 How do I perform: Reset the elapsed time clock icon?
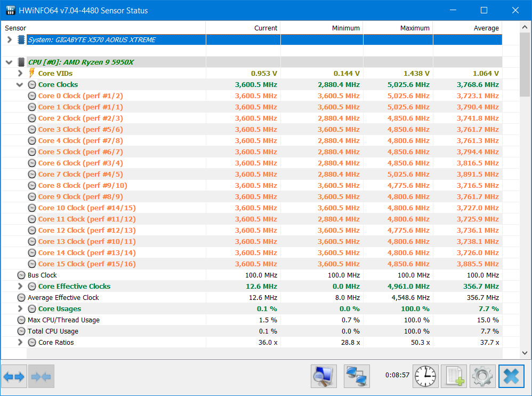click(425, 376)
